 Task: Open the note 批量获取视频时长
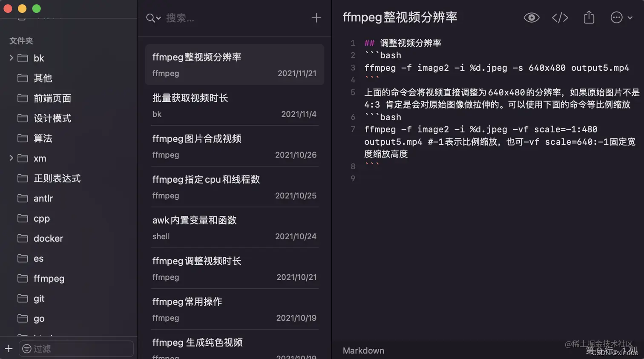(x=234, y=103)
